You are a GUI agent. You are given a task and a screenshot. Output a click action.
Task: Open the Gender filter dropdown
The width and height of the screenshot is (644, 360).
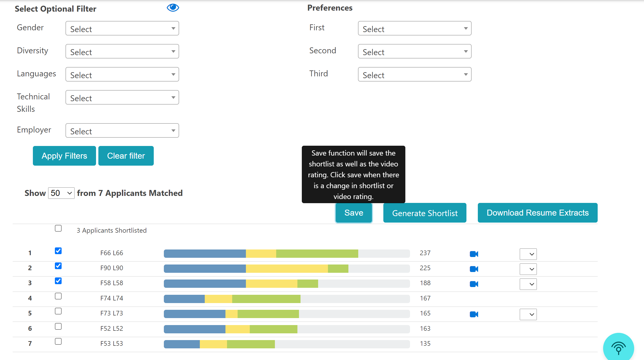pyautogui.click(x=122, y=28)
